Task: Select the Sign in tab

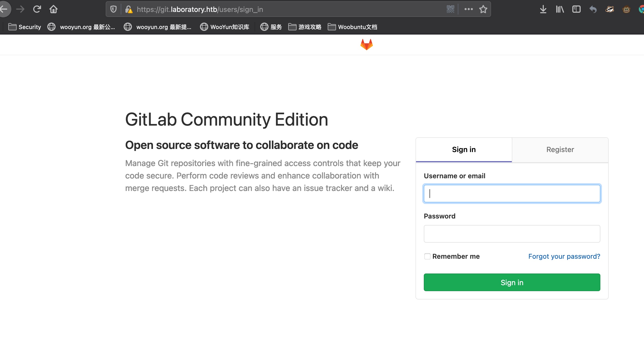Action: pyautogui.click(x=464, y=150)
